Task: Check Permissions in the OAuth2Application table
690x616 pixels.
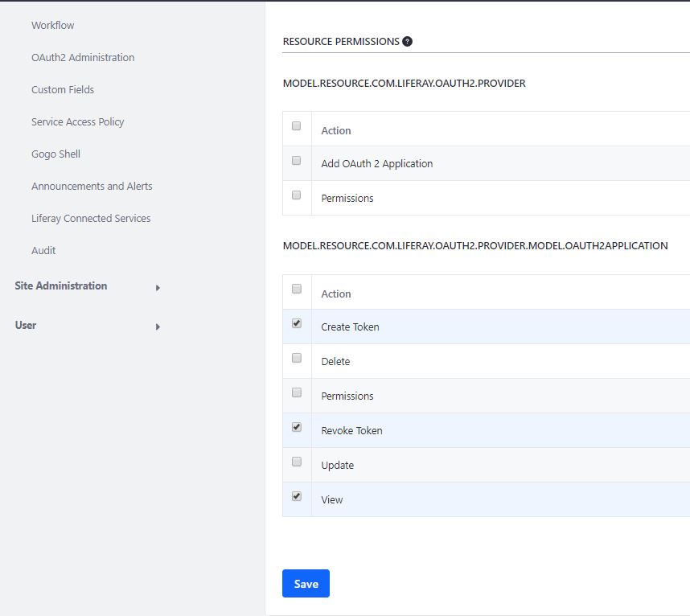Action: click(296, 393)
